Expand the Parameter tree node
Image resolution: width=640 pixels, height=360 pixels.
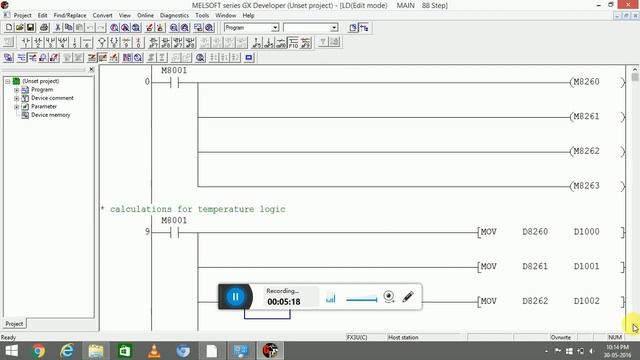(x=17, y=107)
